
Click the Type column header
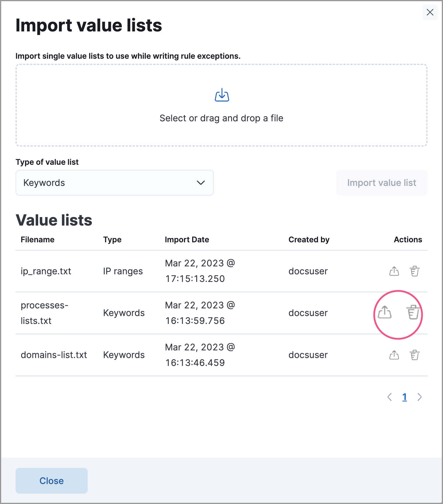point(112,240)
